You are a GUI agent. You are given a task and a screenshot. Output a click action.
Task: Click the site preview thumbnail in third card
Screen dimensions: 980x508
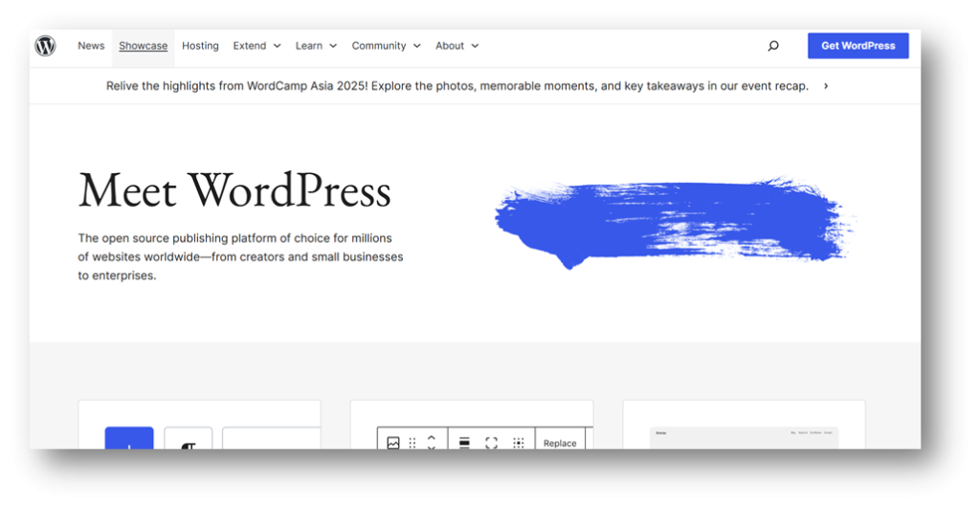744,438
